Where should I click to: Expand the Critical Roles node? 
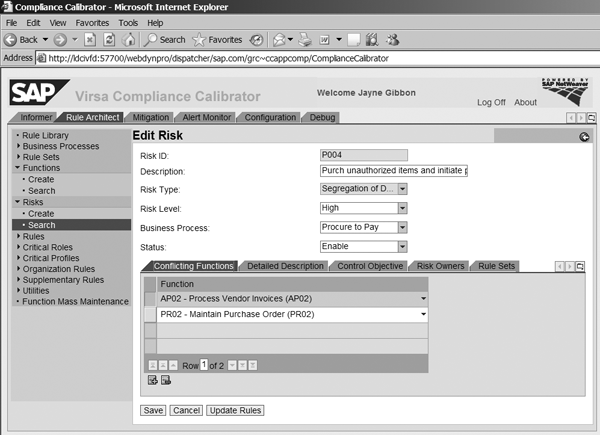(x=18, y=247)
